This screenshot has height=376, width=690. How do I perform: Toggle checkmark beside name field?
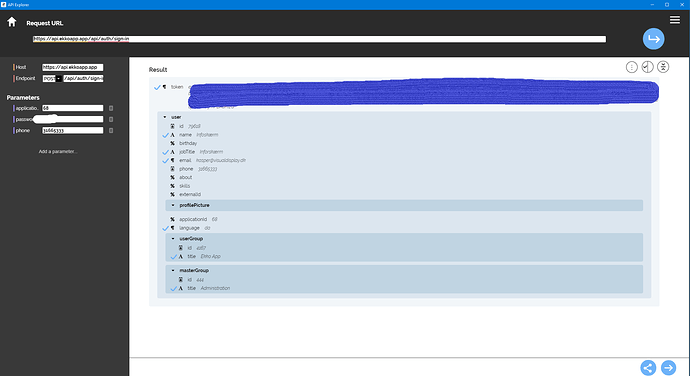[x=165, y=135]
